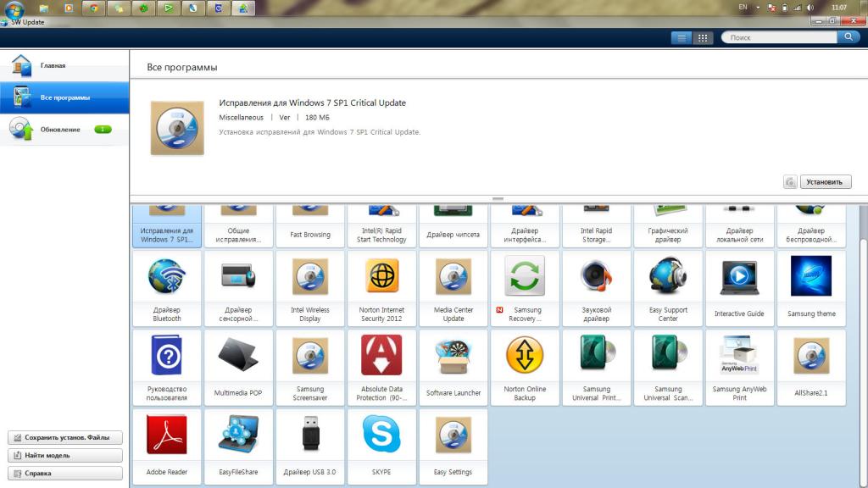This screenshot has height=488, width=868.
Task: Choose the Absolute Data Protection icon
Action: [381, 355]
